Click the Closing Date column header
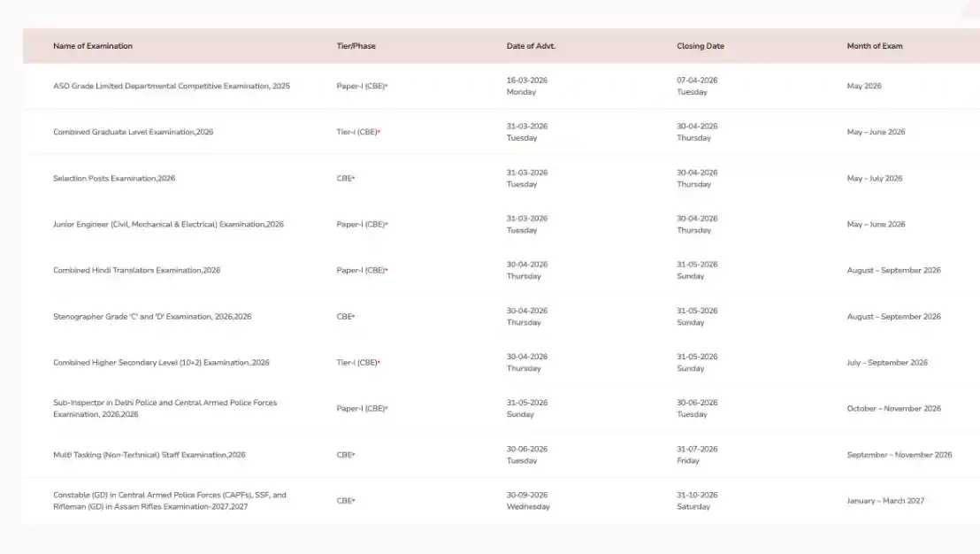The width and height of the screenshot is (980, 554). [x=701, y=46]
